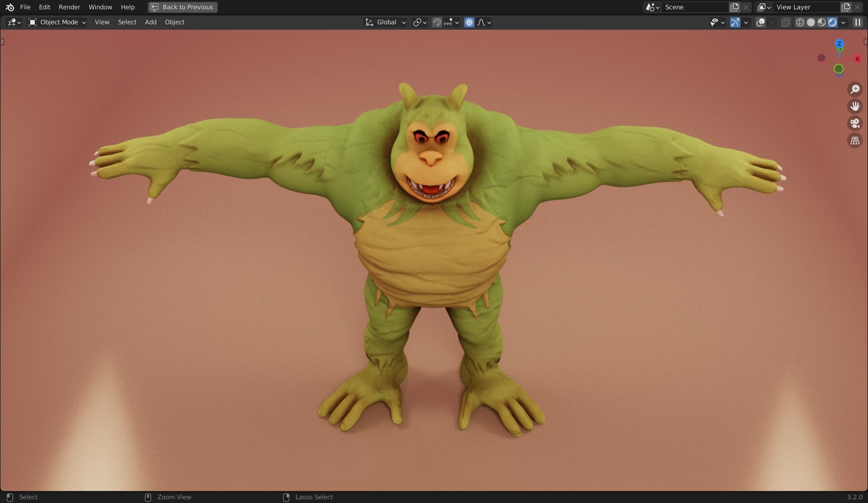Click the 3.2.0 version label

(x=854, y=497)
